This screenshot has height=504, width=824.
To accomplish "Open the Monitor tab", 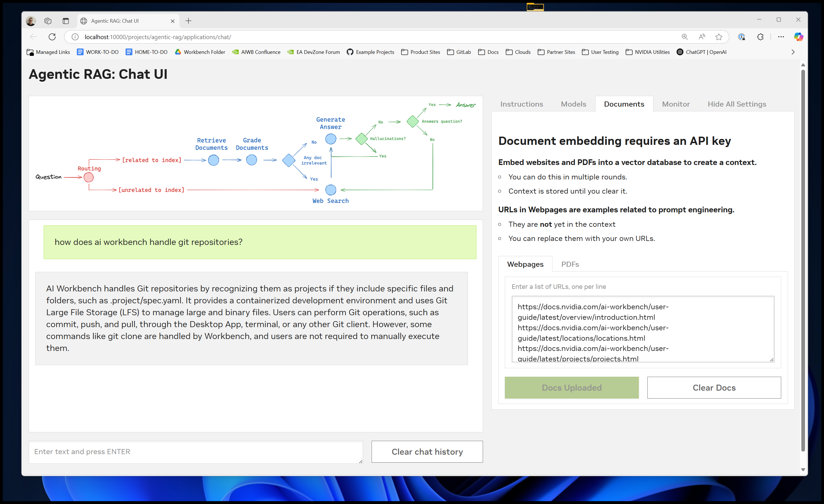I will [676, 104].
